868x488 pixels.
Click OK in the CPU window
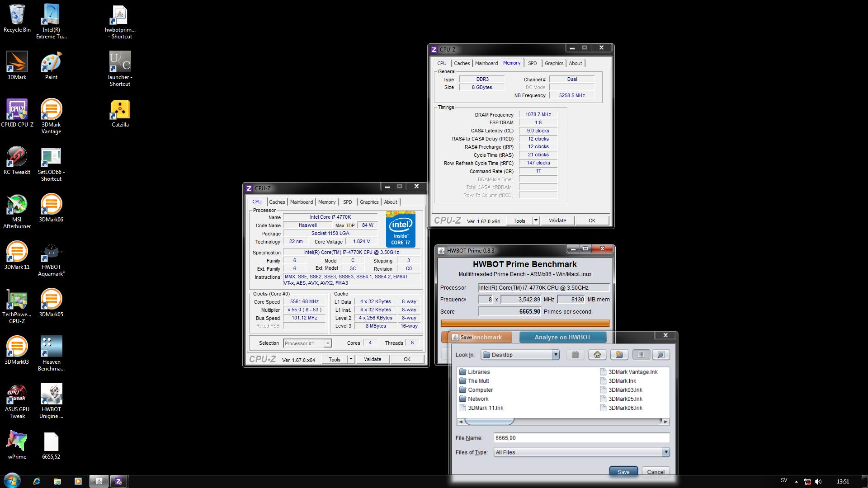pyautogui.click(x=407, y=359)
